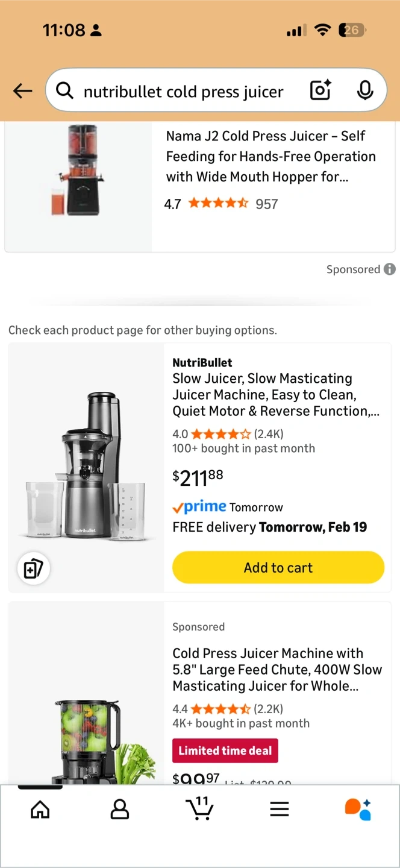
Task: Tap the search field with nutribullet query
Action: (x=183, y=92)
